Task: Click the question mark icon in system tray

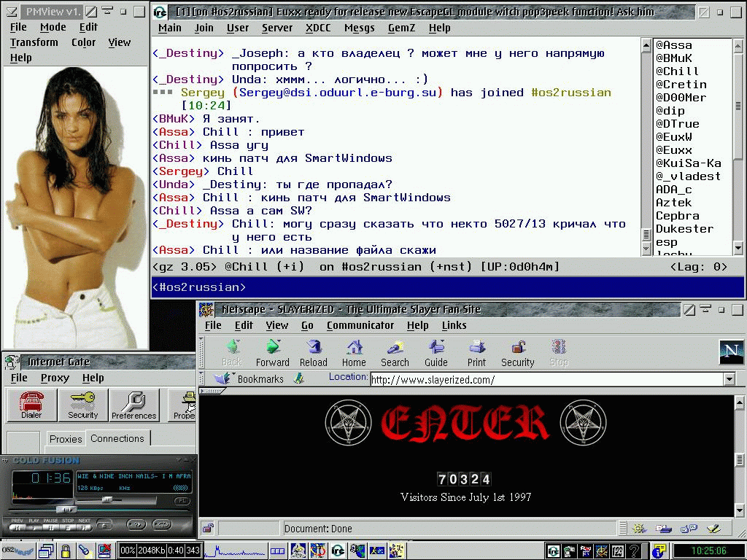Action: click(634, 551)
